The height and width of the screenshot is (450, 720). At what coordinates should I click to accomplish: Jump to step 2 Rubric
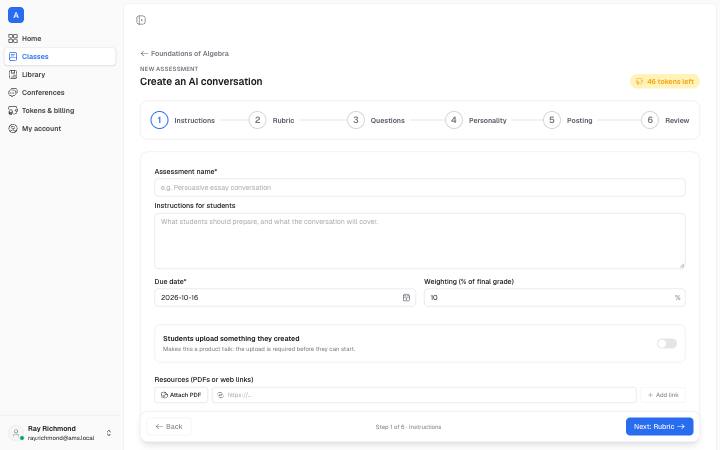click(271, 120)
